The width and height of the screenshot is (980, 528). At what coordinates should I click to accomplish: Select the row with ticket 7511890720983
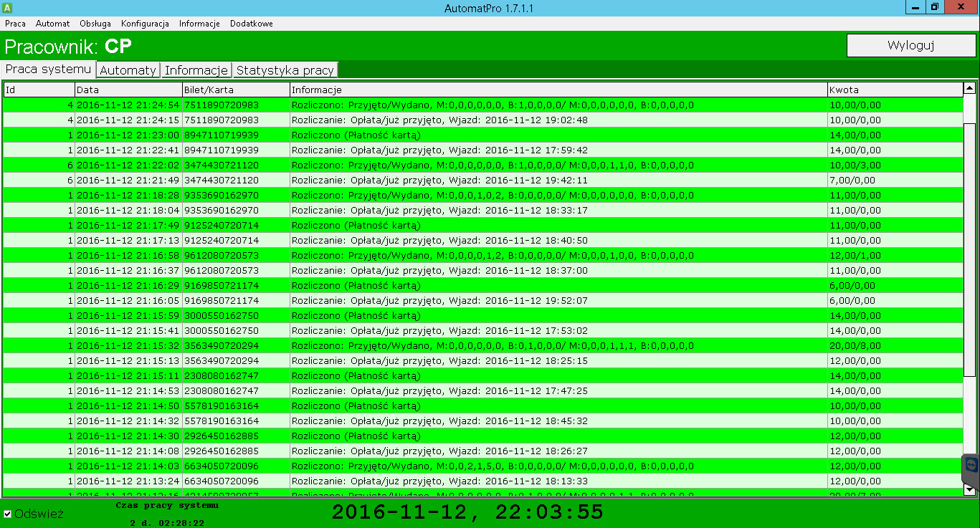click(287, 104)
